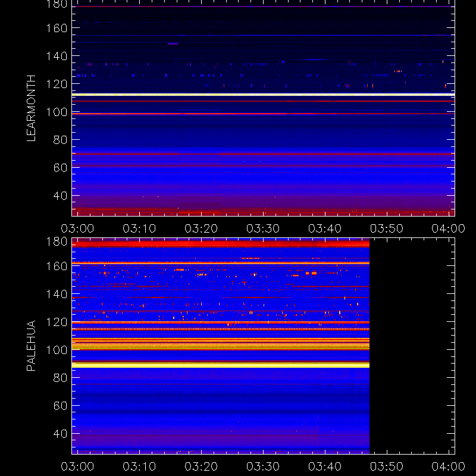Click 04:00 time label under PALEHUA plot
This screenshot has width=476, height=476.
pos(449,466)
